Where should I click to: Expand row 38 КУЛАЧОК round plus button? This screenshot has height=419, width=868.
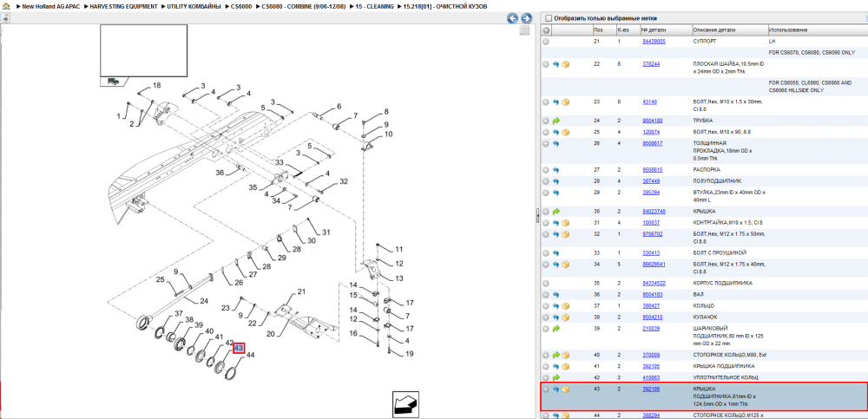546,318
